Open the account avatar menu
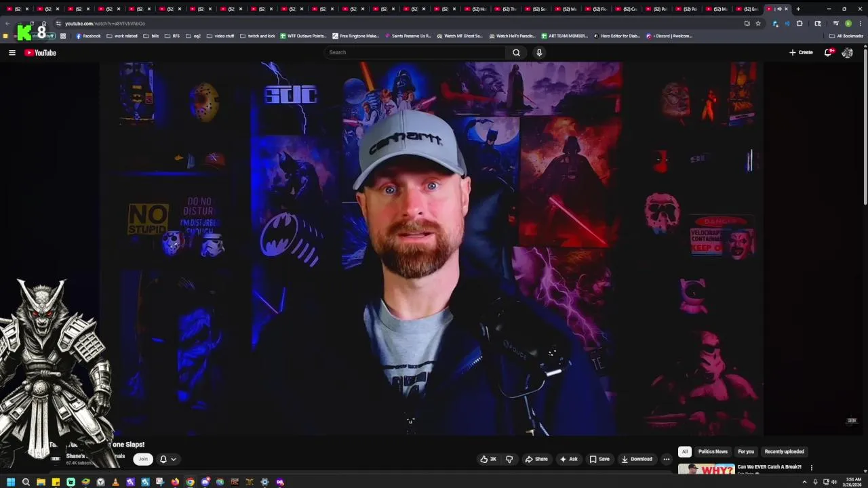This screenshot has width=868, height=488. [847, 52]
